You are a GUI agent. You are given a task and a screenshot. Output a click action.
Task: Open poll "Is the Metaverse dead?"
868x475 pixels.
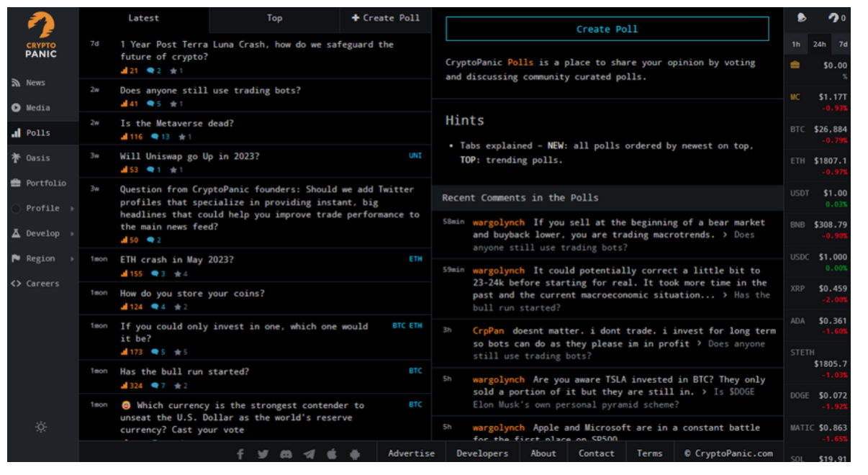click(x=177, y=123)
